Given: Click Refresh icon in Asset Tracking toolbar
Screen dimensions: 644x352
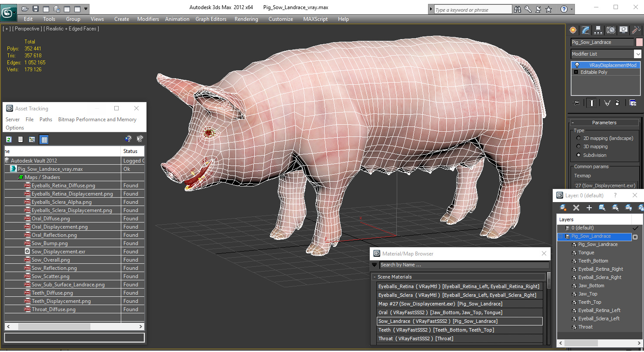Looking at the screenshot, I should (9, 139).
